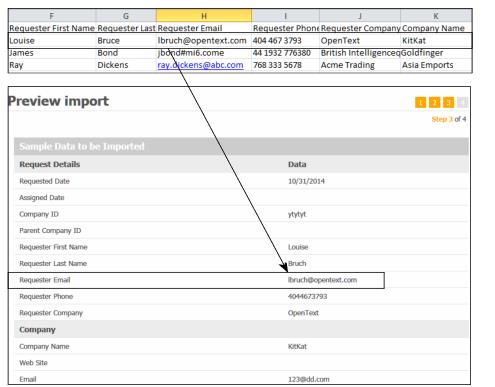The height and width of the screenshot is (387, 495).
Task: Click the preview Requester Company value OpenText
Action: pos(303,313)
